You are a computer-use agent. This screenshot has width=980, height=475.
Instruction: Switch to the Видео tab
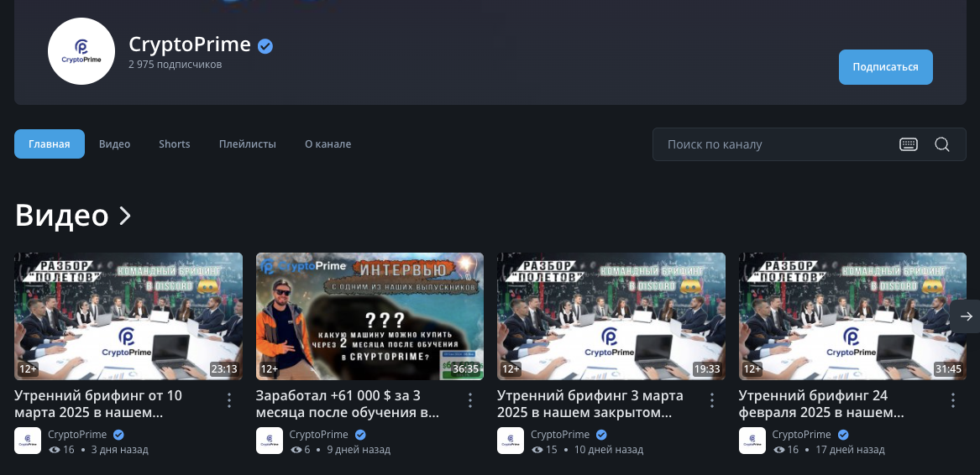(114, 144)
